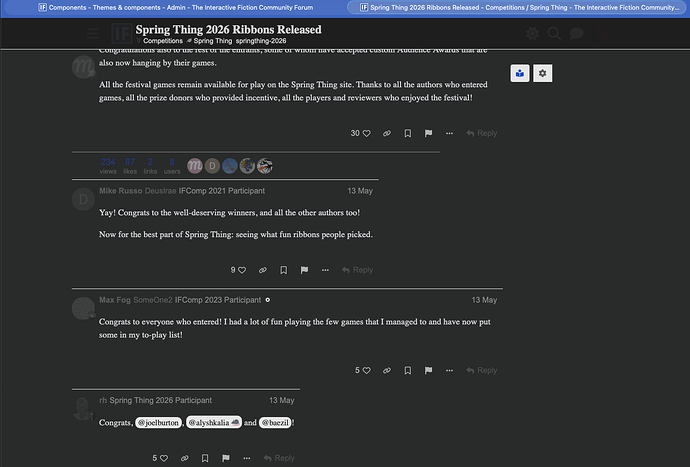Open Max Fog's post avatar

[83, 308]
